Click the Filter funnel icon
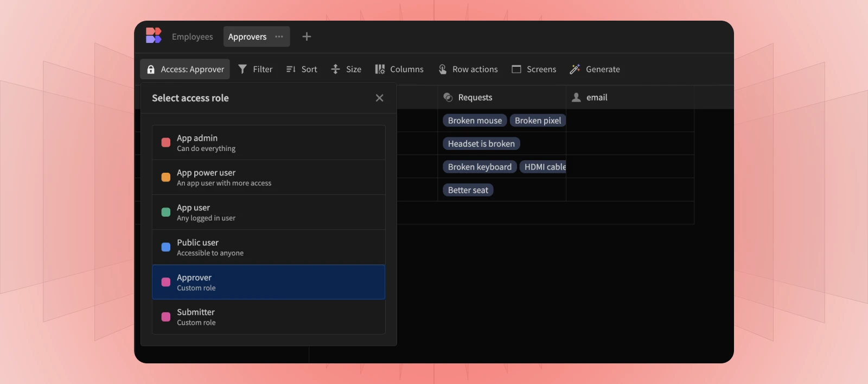Image resolution: width=868 pixels, height=384 pixels. click(242, 69)
